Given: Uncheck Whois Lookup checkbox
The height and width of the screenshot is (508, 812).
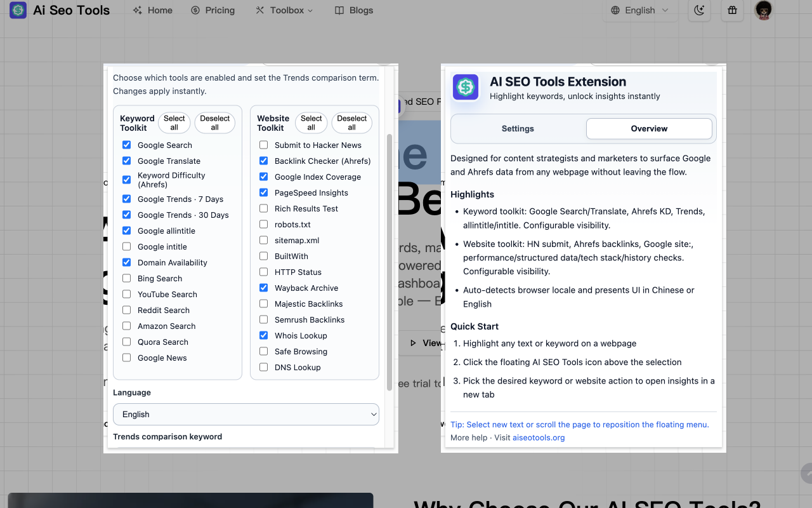Looking at the screenshot, I should pyautogui.click(x=264, y=335).
